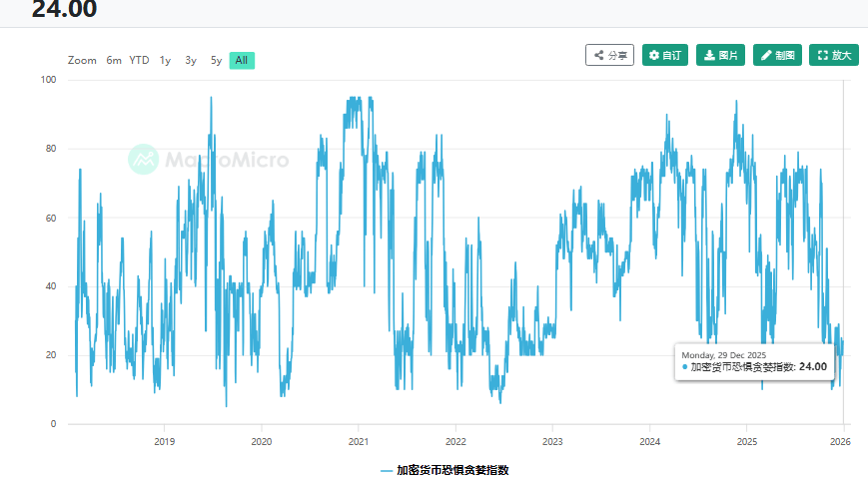Choose the 3y zoom range
The width and height of the screenshot is (868, 481).
[191, 61]
